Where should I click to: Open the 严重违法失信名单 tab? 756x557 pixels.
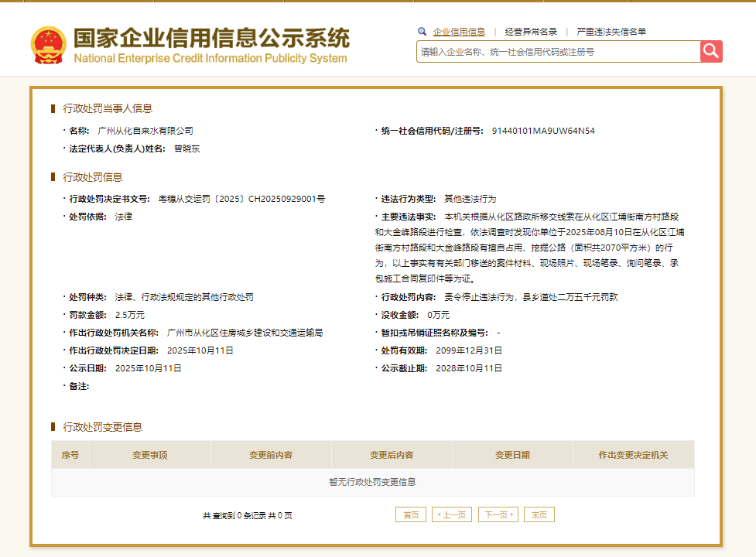pos(611,32)
